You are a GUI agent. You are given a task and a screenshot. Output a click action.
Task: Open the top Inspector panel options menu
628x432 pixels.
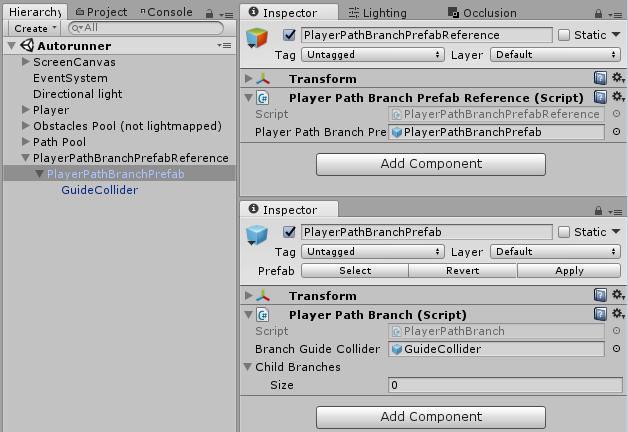tap(615, 15)
